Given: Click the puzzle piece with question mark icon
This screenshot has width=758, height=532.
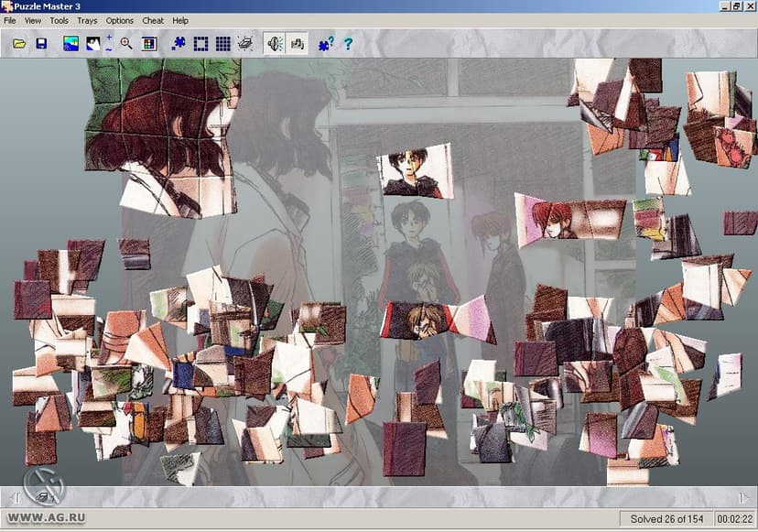Looking at the screenshot, I should (326, 44).
